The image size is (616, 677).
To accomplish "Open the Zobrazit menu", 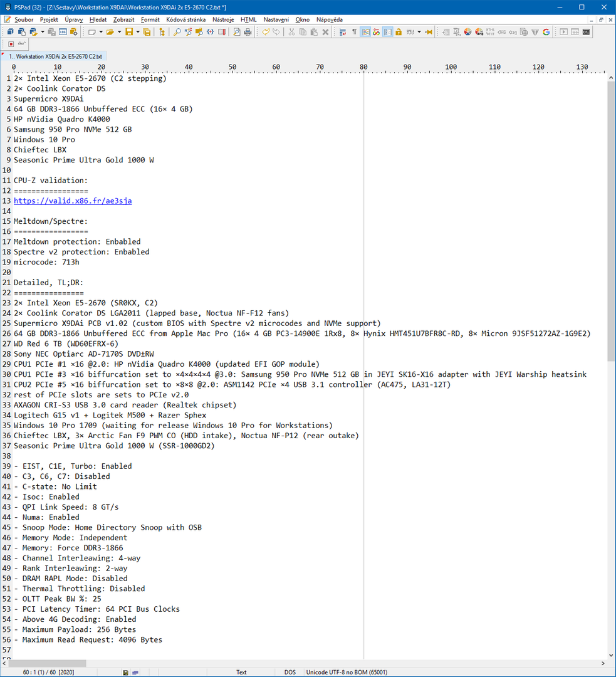I will point(123,19).
